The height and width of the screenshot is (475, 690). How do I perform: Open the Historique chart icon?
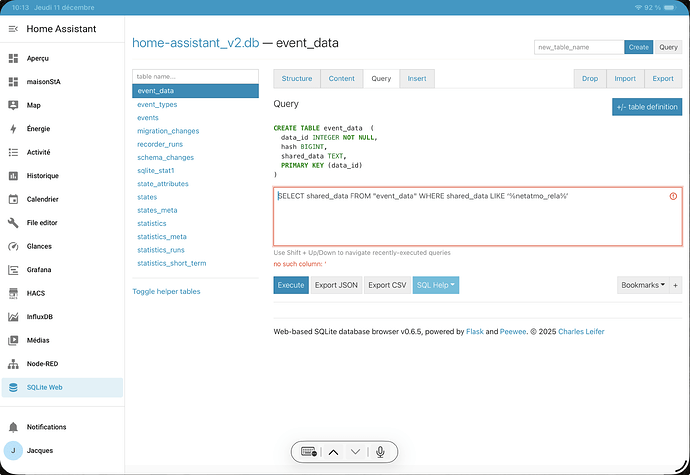click(x=13, y=176)
